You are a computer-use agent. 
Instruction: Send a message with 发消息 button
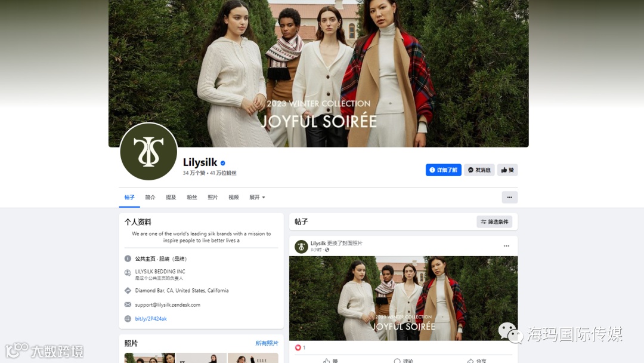click(479, 170)
